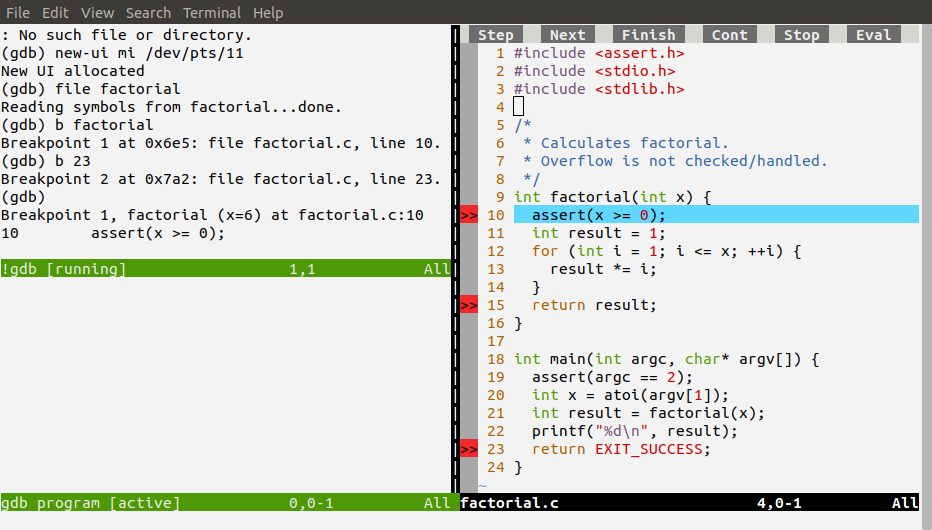The height and width of the screenshot is (530, 932).
Task: Click 'int factorial(int x) {' line
Action: pos(613,197)
